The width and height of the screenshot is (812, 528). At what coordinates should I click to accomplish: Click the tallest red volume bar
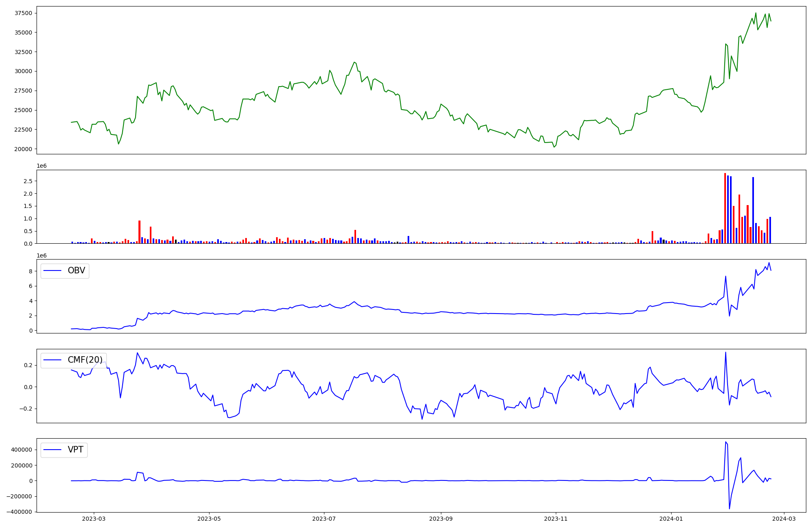pyautogui.click(x=725, y=208)
